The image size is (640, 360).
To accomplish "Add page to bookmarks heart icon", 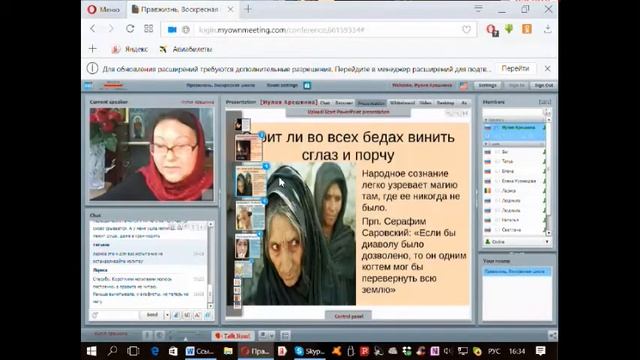I will tap(466, 29).
